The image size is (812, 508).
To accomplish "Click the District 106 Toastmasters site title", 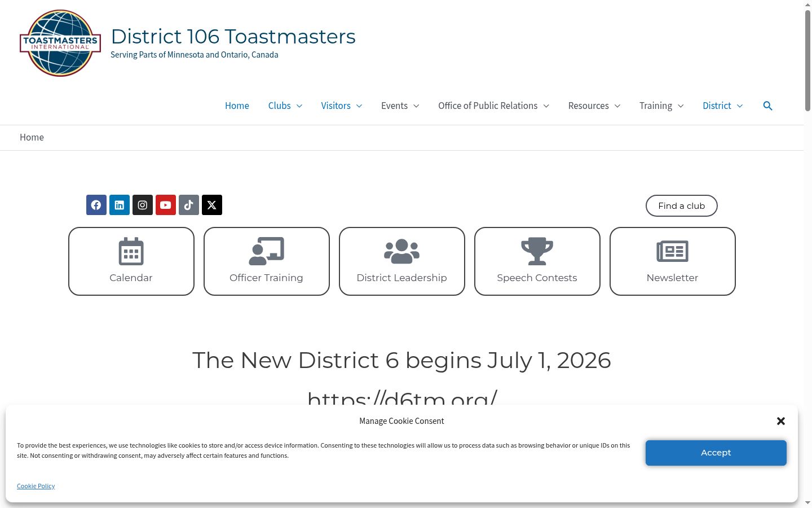I will click(233, 36).
